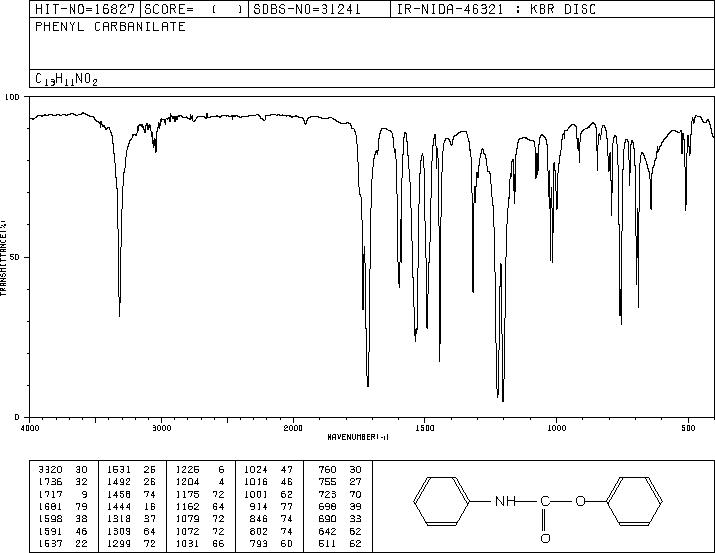This screenshot has width=715, height=553.
Task: Click peak table entry 1226
Action: [188, 470]
